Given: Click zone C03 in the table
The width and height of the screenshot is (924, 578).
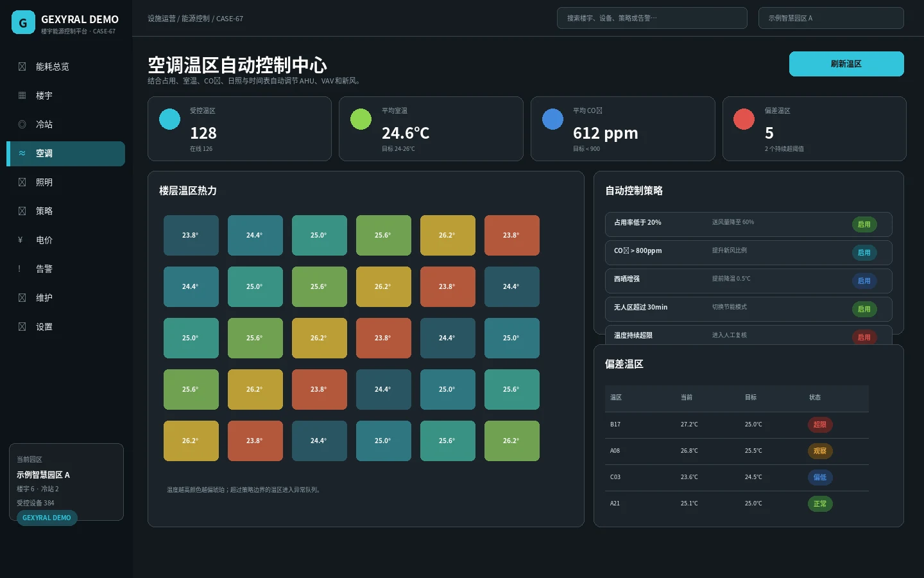Looking at the screenshot, I should click(x=615, y=477).
